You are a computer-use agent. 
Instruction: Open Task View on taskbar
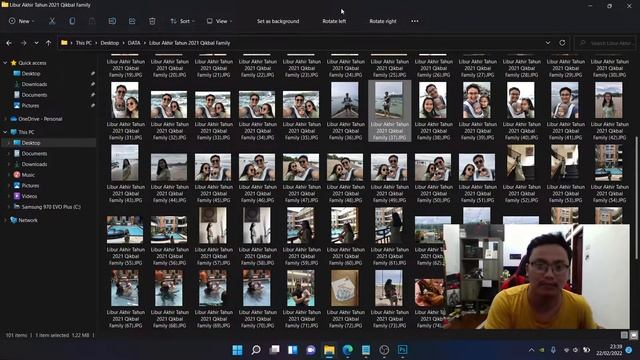[x=275, y=350]
